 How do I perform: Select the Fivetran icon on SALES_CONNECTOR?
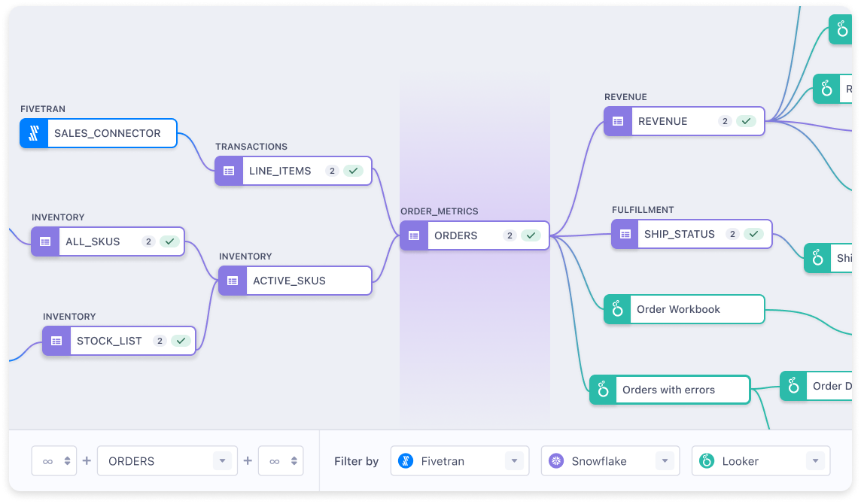tap(34, 133)
